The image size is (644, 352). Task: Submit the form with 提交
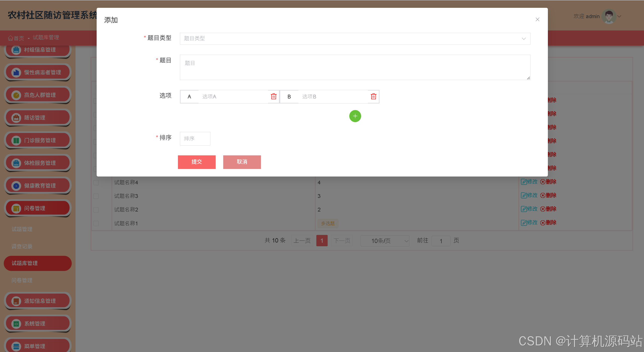[197, 162]
